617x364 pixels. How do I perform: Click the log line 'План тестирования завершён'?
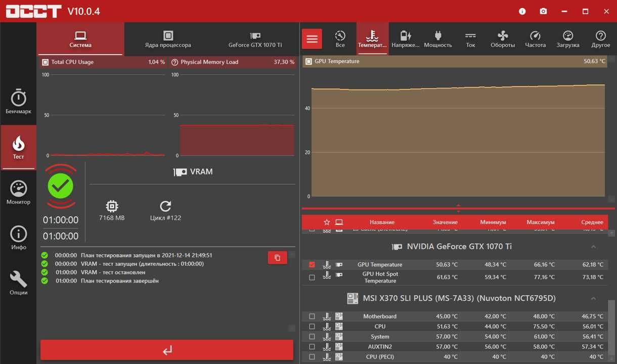[120, 281]
